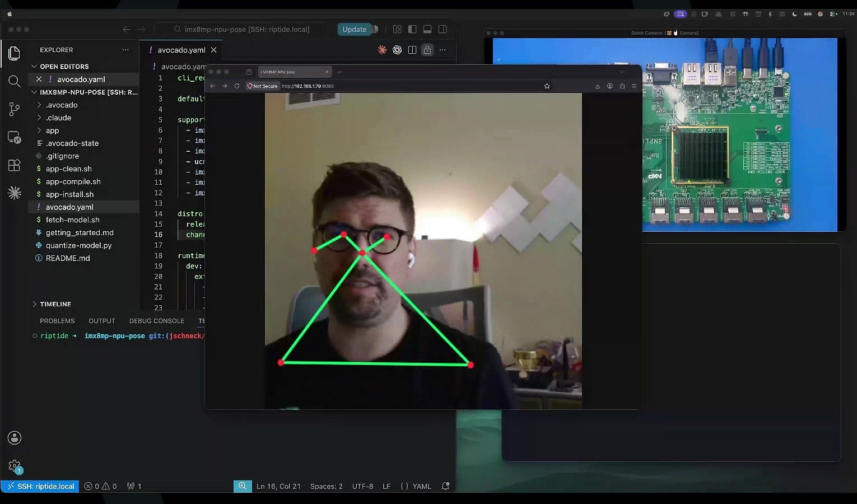Click the zoom magnifier status bar icon
Viewport: 857px width, 504px height.
point(243,486)
